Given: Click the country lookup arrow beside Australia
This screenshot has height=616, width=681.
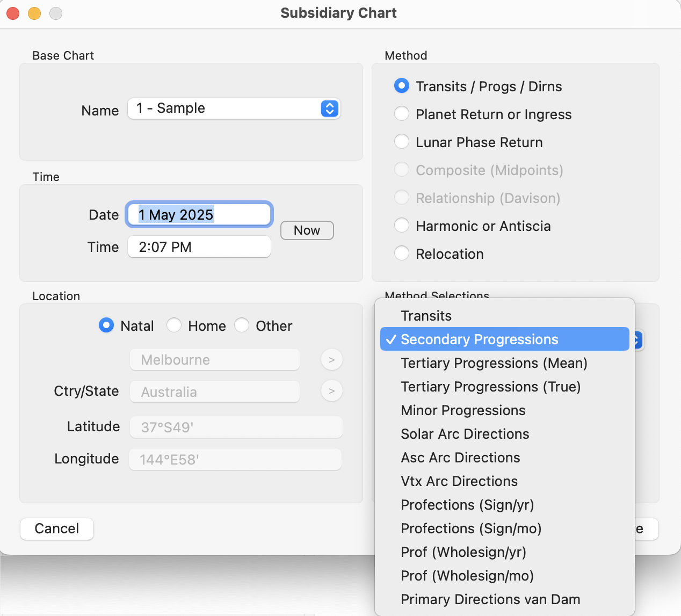Looking at the screenshot, I should (x=331, y=391).
